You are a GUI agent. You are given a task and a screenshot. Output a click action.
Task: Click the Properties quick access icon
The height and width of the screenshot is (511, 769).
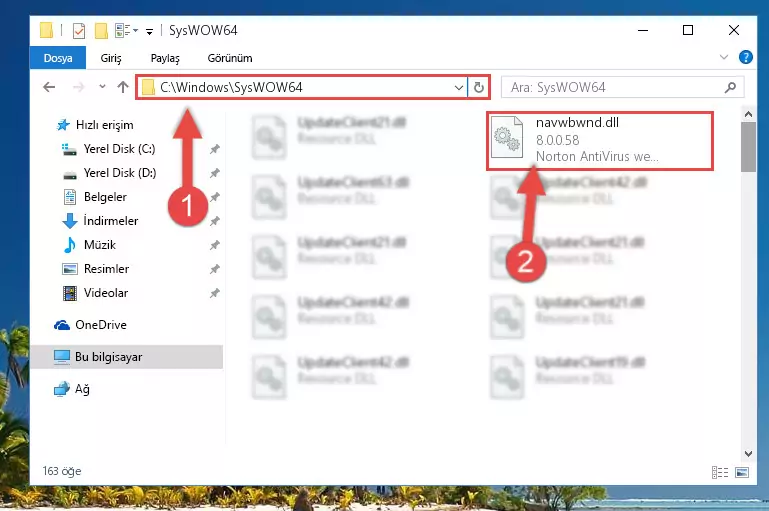[x=78, y=30]
